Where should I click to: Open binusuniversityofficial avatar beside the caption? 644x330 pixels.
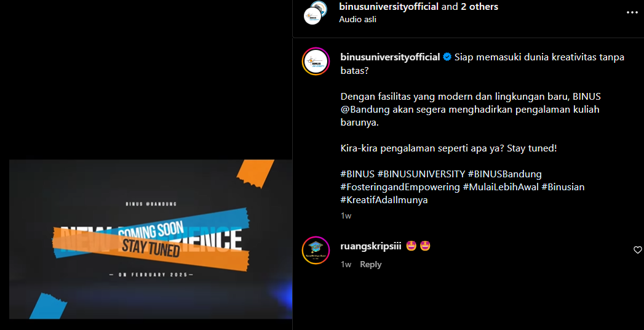(x=316, y=61)
